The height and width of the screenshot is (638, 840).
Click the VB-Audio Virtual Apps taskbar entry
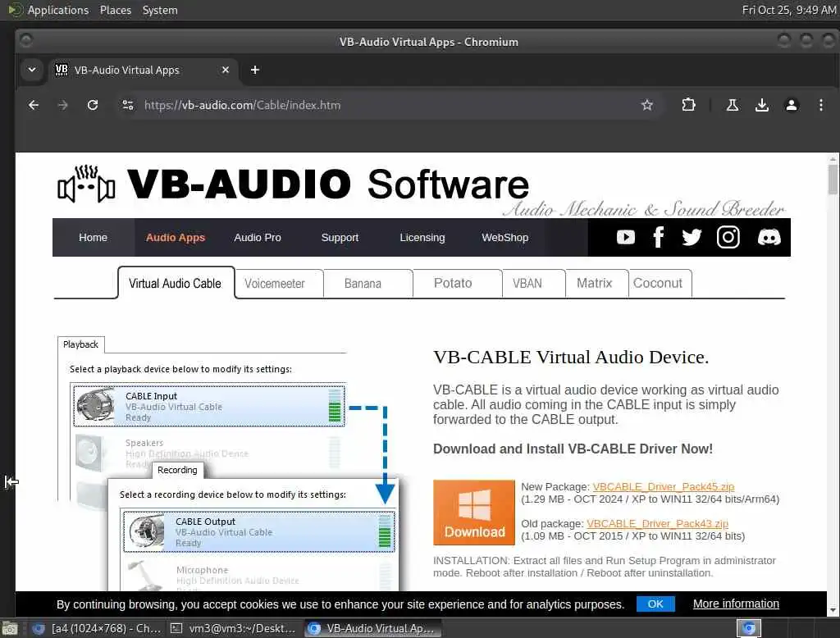(x=373, y=628)
